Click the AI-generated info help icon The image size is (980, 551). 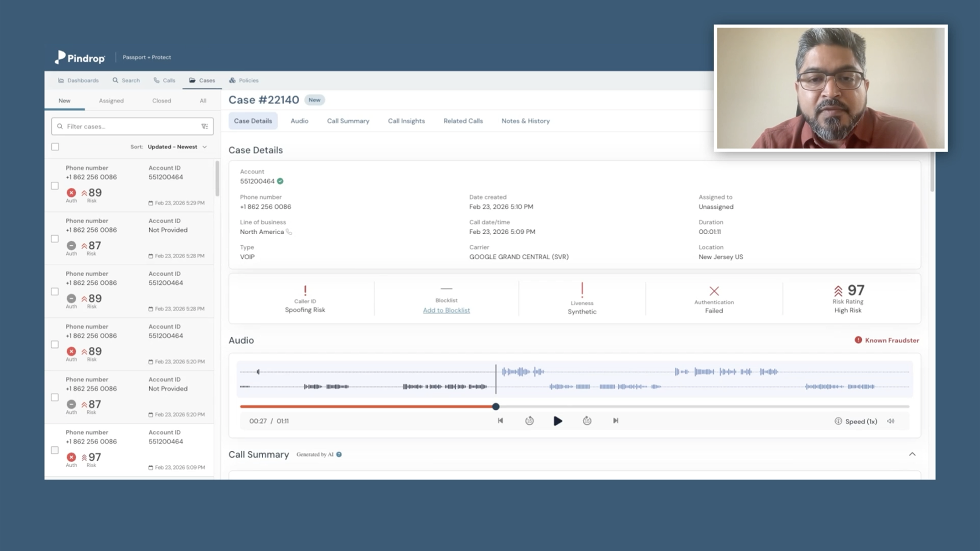tap(339, 454)
